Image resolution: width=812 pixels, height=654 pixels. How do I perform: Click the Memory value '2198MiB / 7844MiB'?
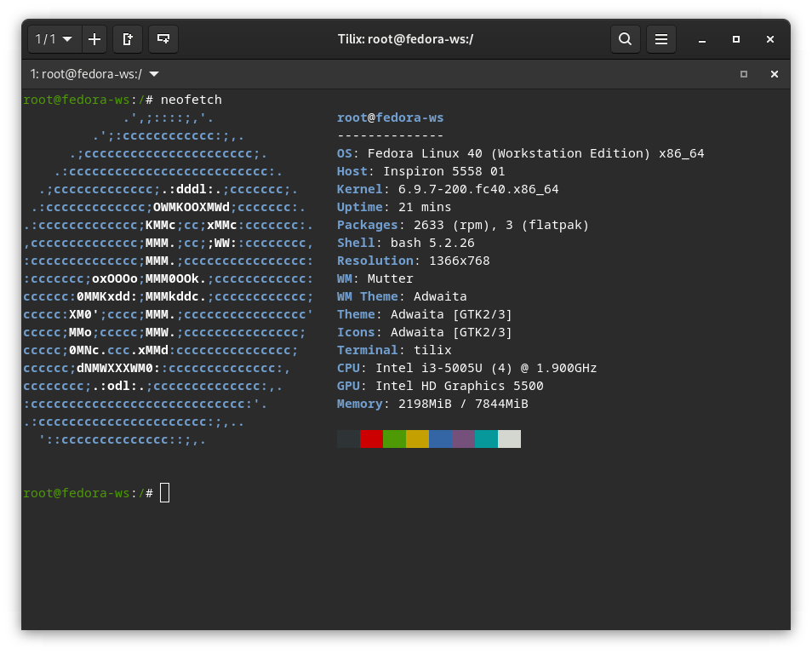463,404
